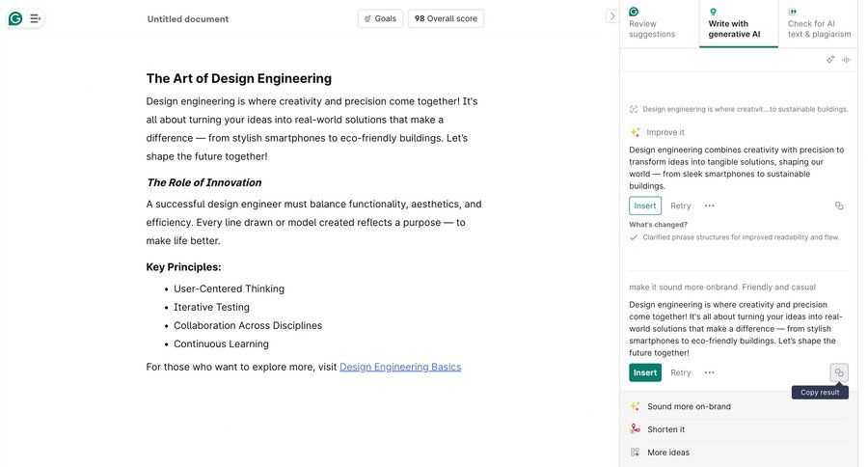868x467 pixels.
Task: Click the What's changed? label
Action: (x=658, y=225)
